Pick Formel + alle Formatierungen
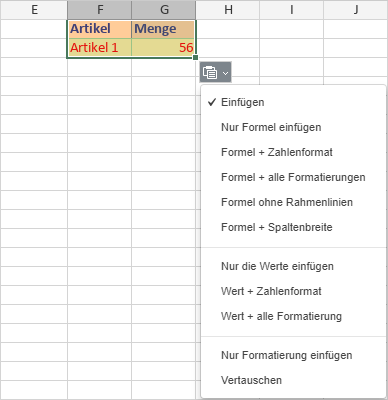 (293, 177)
